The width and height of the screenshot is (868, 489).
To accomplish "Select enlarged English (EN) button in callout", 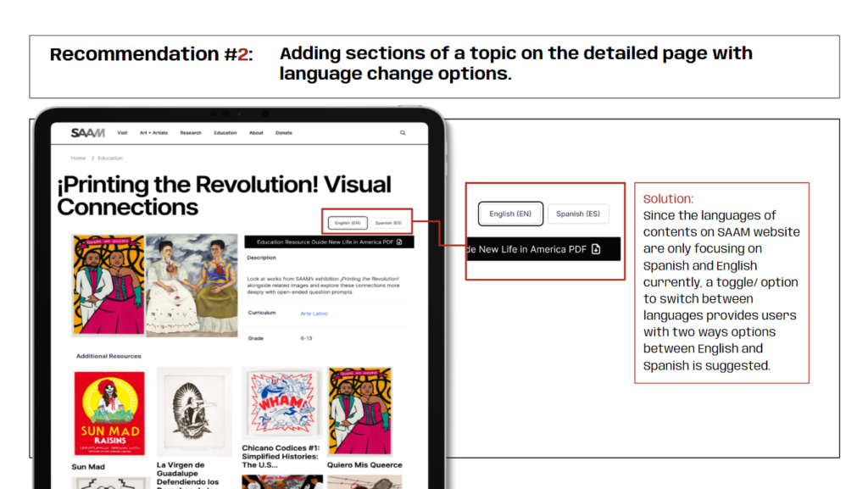I will click(510, 214).
